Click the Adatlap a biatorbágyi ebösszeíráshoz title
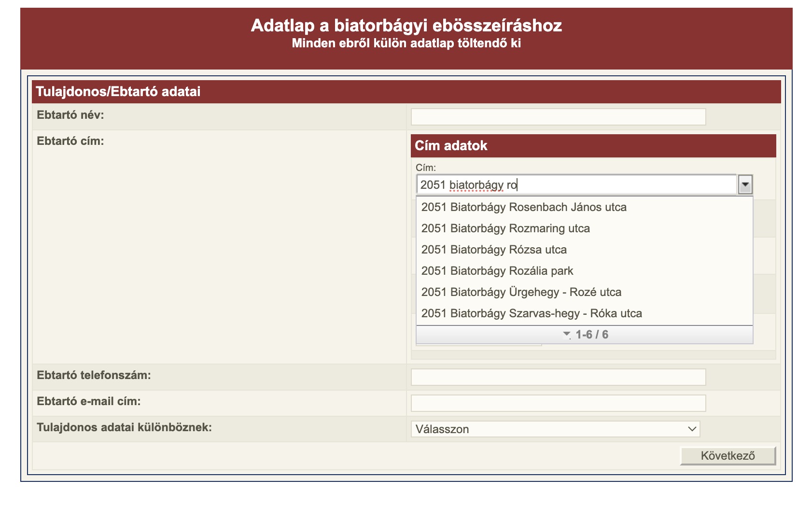The width and height of the screenshot is (812, 507). tap(406, 25)
